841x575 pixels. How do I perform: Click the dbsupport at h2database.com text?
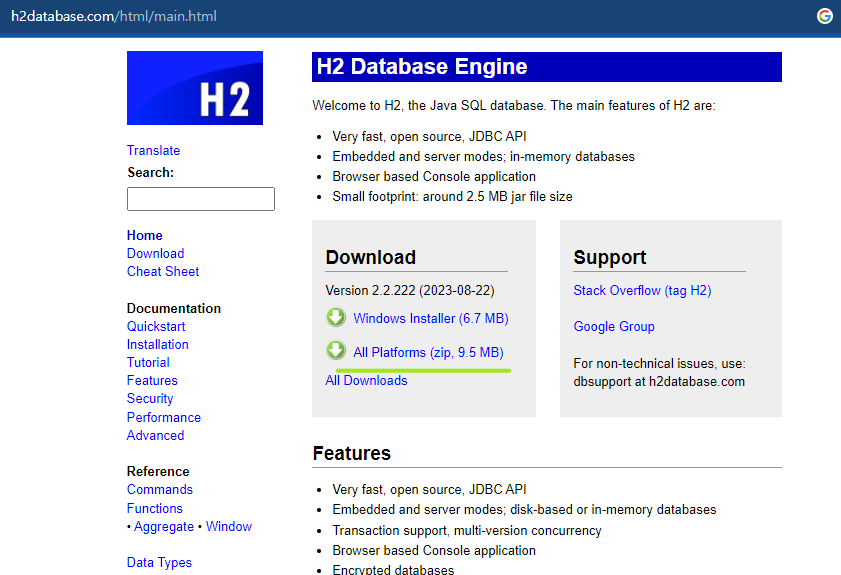pos(659,382)
